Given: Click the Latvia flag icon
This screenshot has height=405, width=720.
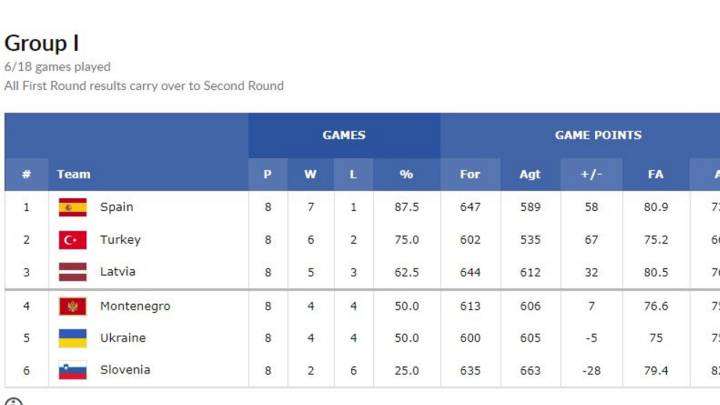Looking at the screenshot, I should (x=73, y=272).
